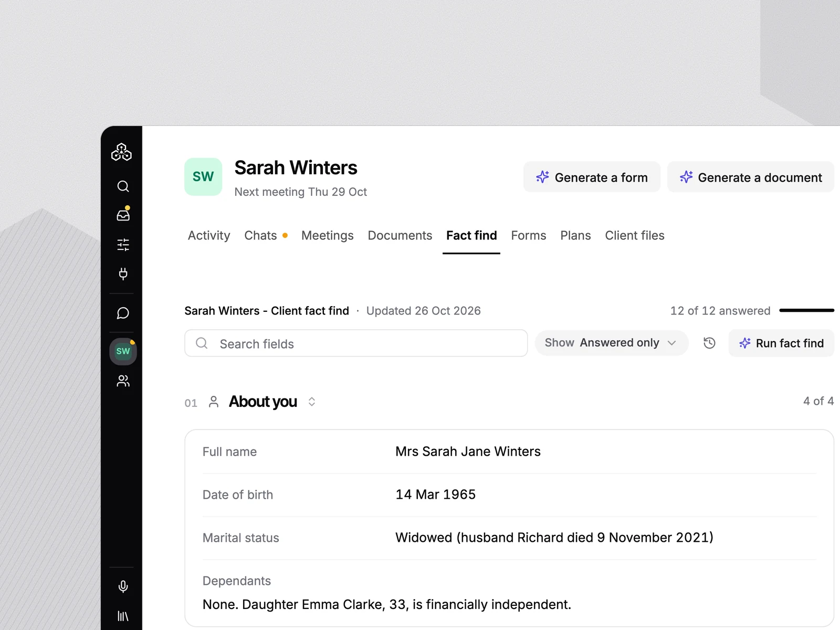The image size is (840, 630).
Task: Click the microphone icon in sidebar
Action: (123, 586)
